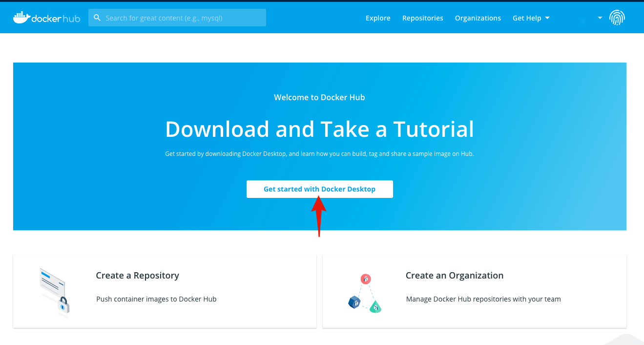
Task: Go to the Explore page
Action: 378,18
